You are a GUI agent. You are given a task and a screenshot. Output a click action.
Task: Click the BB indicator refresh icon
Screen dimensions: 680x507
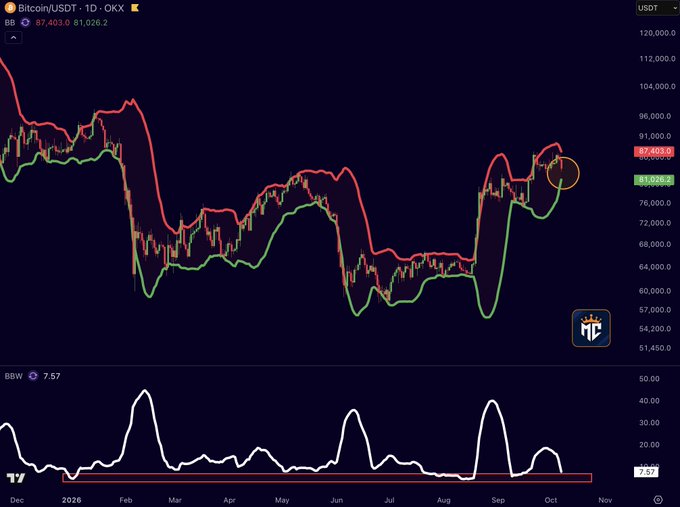25,23
